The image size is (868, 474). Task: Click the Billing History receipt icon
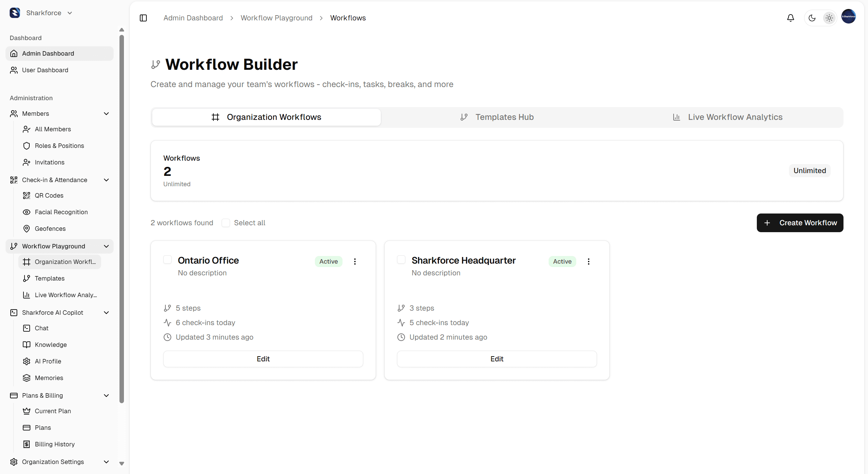27,444
